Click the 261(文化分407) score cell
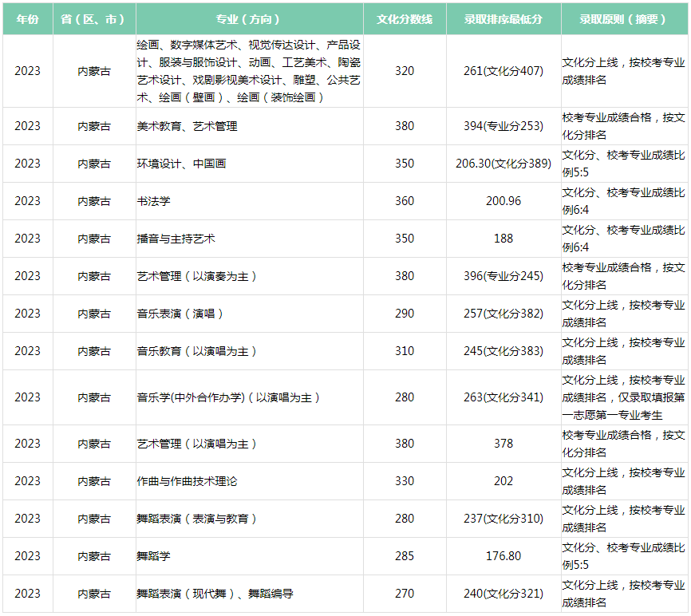The width and height of the screenshot is (691, 616). [503, 71]
